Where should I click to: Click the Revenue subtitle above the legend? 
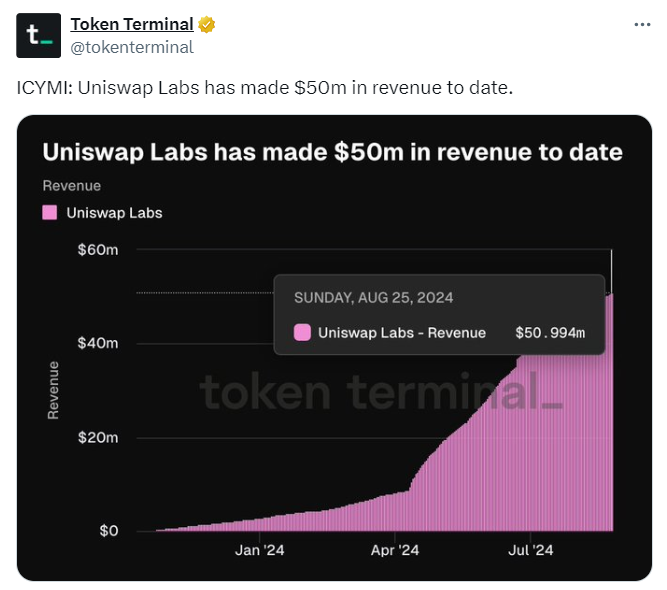point(72,185)
